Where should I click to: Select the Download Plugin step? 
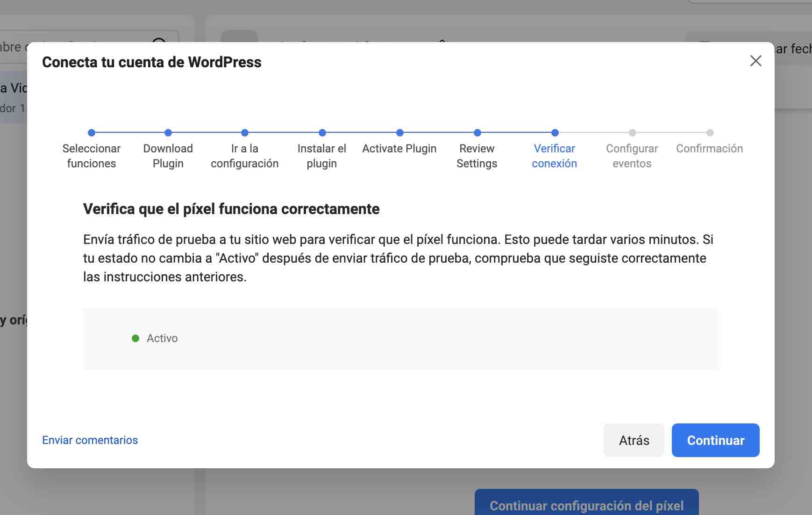(168, 156)
